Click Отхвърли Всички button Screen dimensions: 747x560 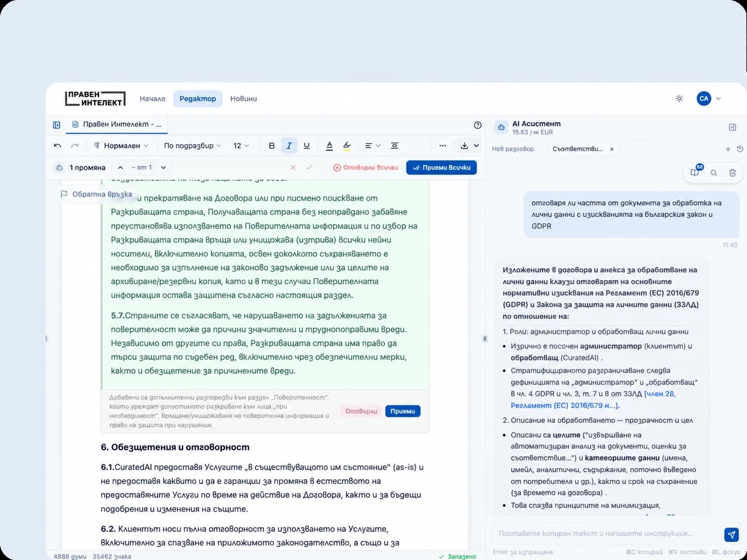point(366,168)
